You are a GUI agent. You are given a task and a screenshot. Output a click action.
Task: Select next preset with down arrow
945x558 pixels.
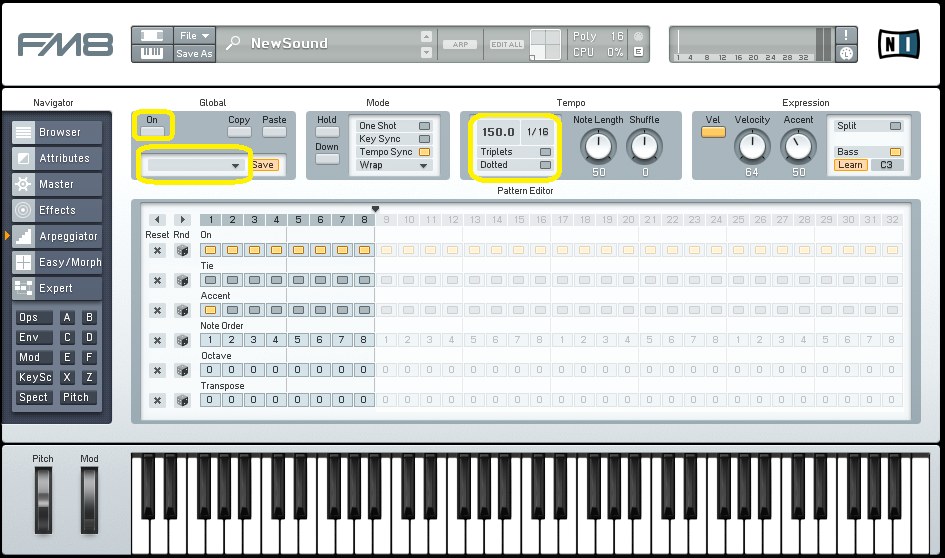click(426, 52)
